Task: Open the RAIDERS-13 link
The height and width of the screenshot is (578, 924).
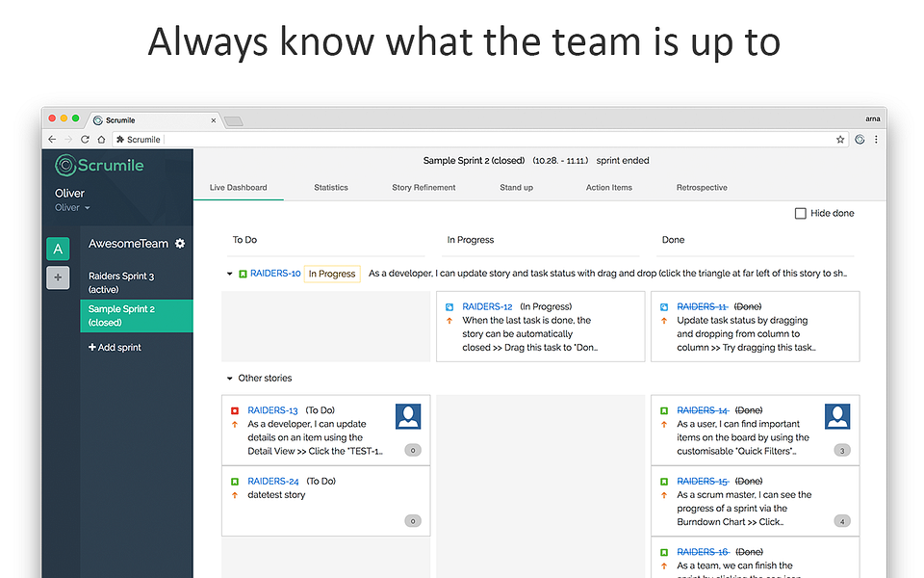Action: tap(272, 410)
